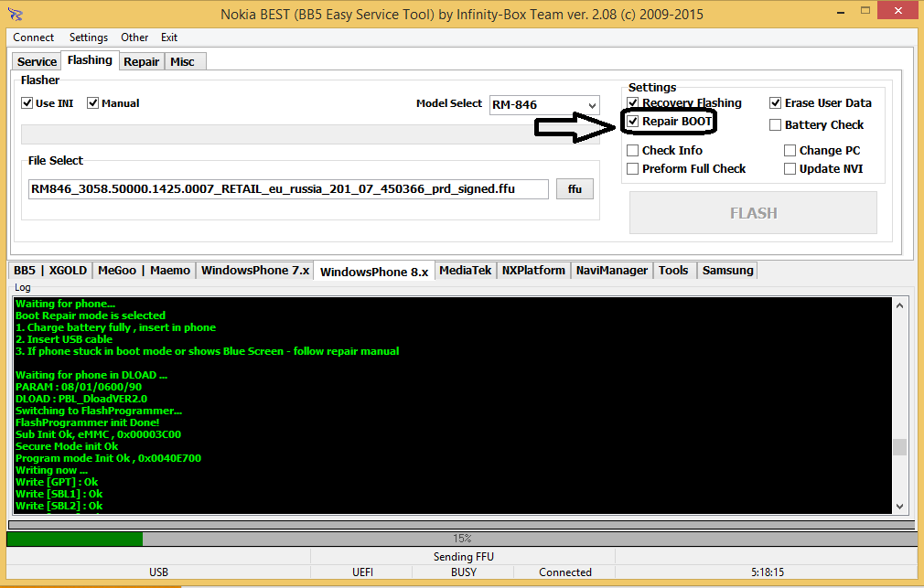Screen dimensions: 924x588
Task: Switch to WindowsPhone 7.x tab
Action: (x=255, y=271)
